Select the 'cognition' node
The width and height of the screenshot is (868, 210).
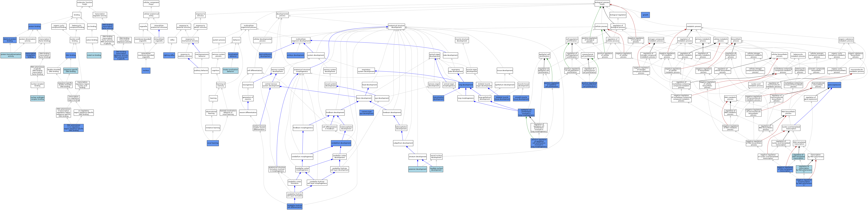216,71
